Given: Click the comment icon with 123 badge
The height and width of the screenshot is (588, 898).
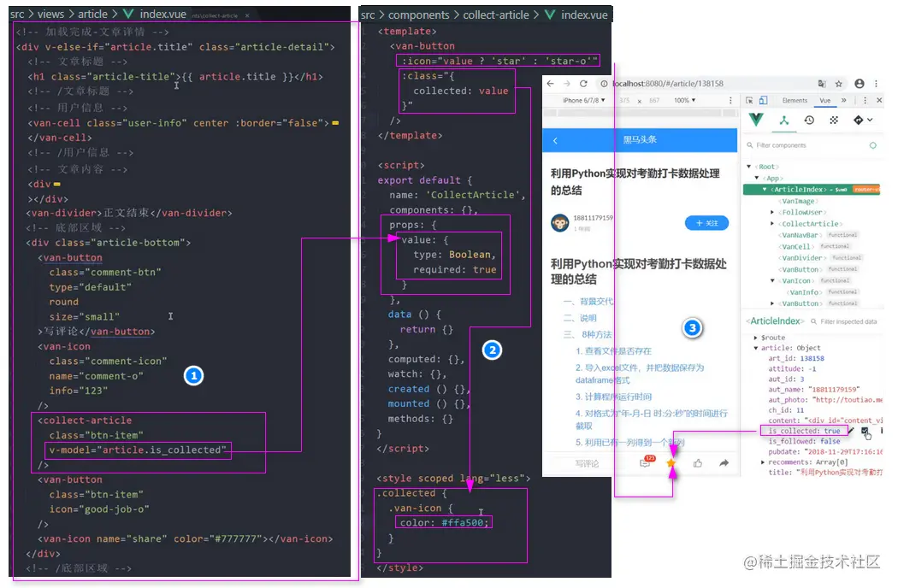Looking at the screenshot, I should pos(646,462).
